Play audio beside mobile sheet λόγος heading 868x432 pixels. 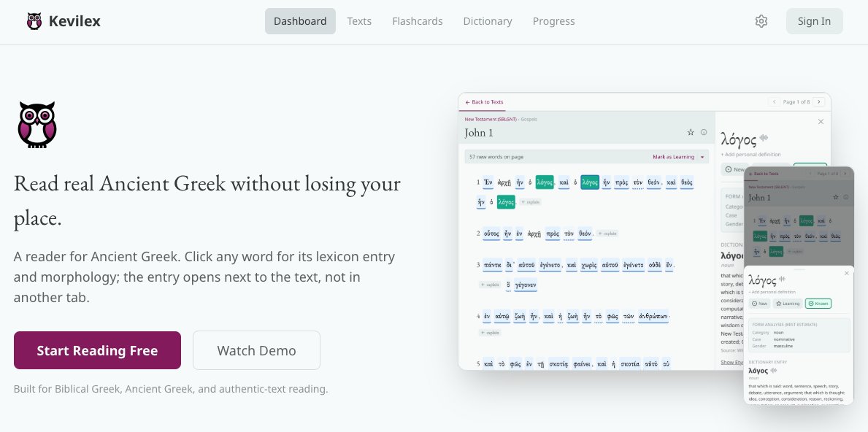click(782, 279)
